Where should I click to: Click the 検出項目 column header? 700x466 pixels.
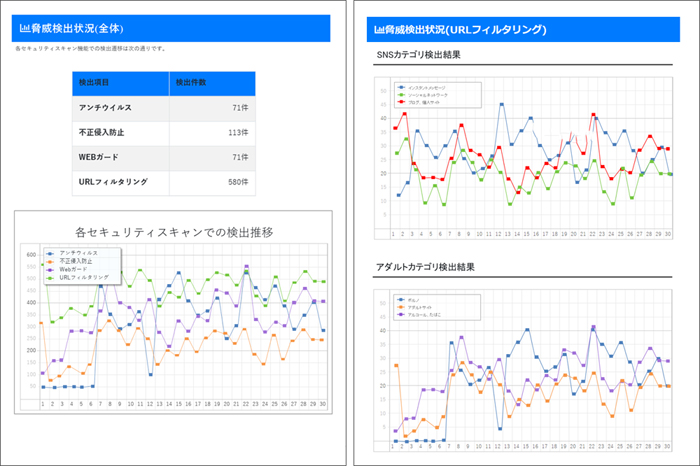click(x=121, y=83)
